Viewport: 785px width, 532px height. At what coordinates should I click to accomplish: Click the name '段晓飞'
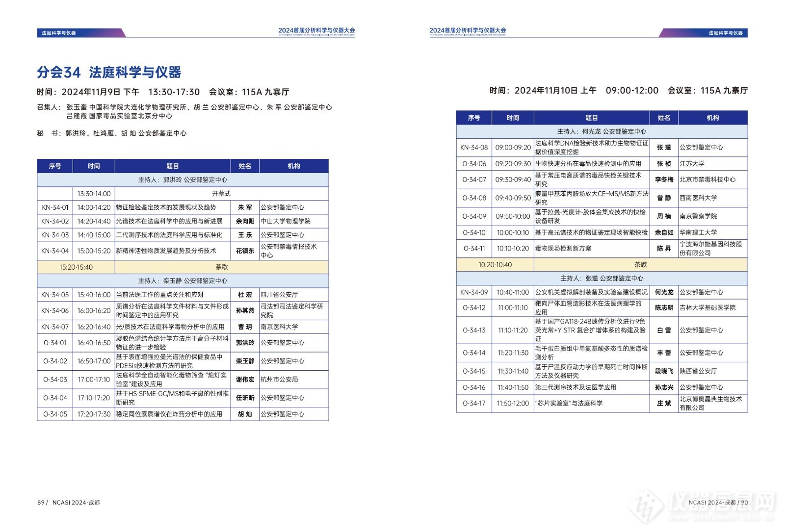[x=664, y=371]
